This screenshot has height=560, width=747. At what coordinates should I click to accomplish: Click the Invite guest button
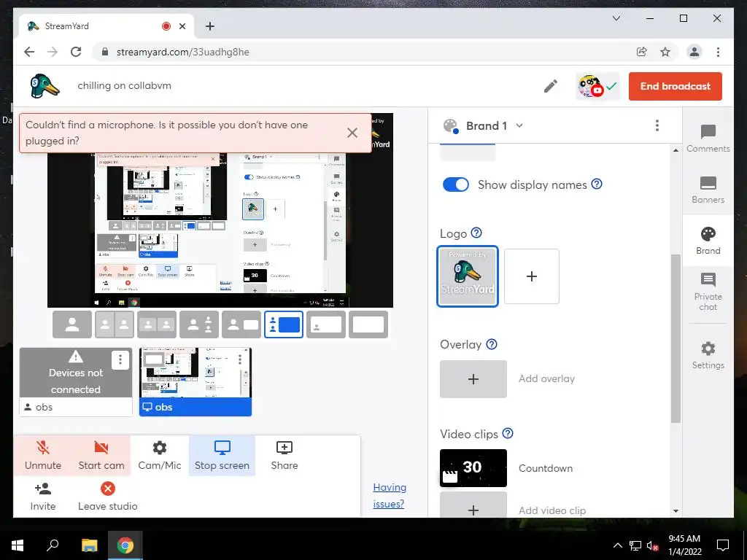click(x=43, y=497)
